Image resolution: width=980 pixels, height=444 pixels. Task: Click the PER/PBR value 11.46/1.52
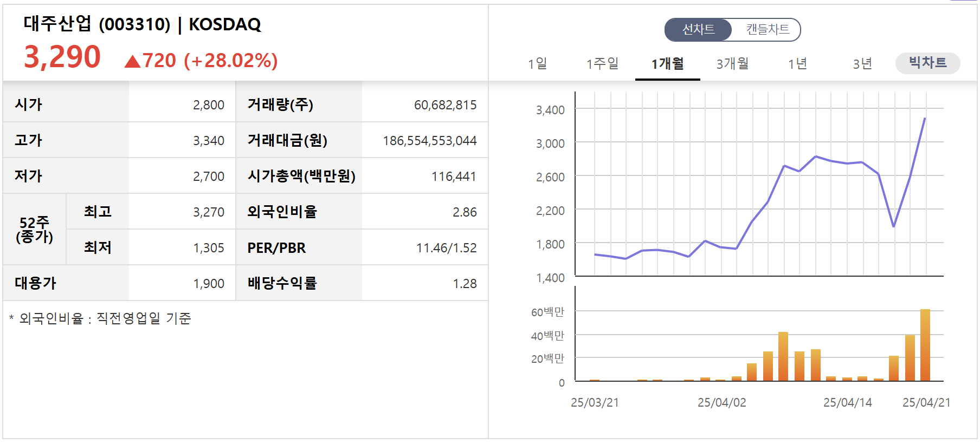click(446, 248)
